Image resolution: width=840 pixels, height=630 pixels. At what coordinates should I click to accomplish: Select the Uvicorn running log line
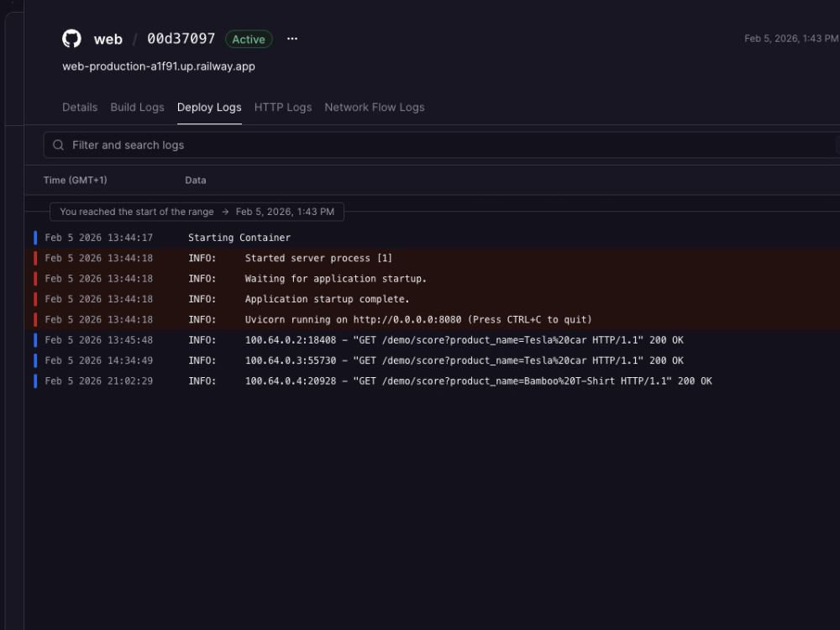[x=433, y=319]
